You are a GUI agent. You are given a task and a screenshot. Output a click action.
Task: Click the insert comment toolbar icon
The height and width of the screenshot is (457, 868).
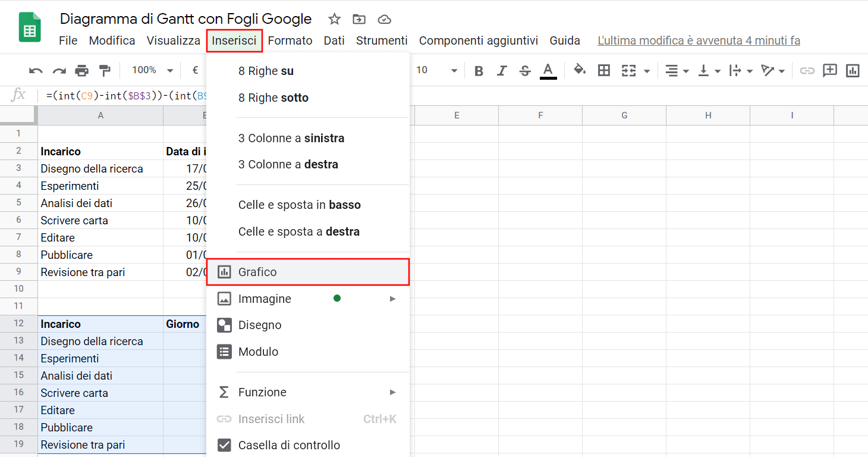pyautogui.click(x=830, y=70)
